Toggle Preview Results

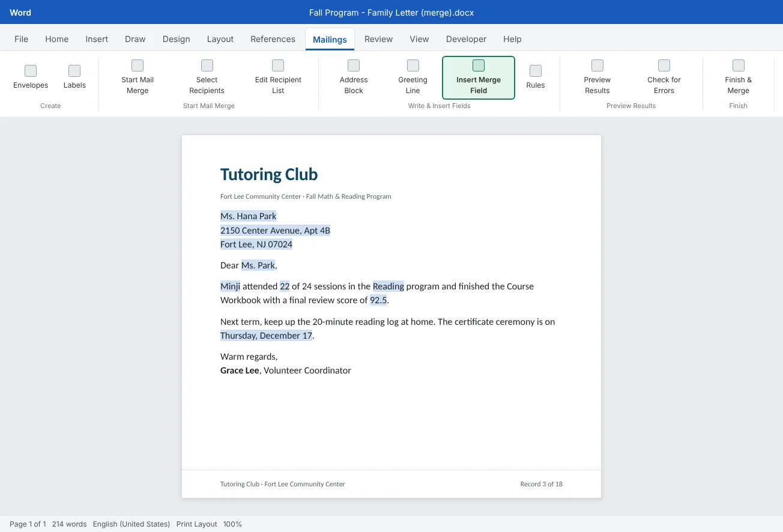(x=597, y=77)
